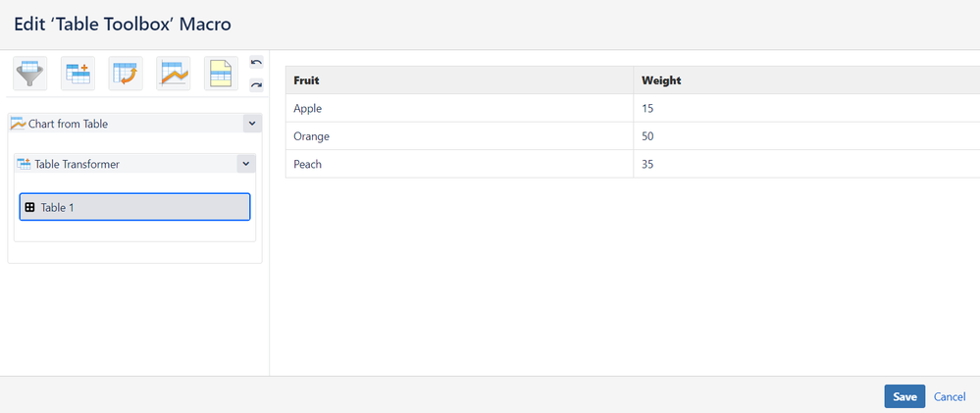980x413 pixels.
Task: Add the Table Filter macro funnel icon
Action: (30, 74)
